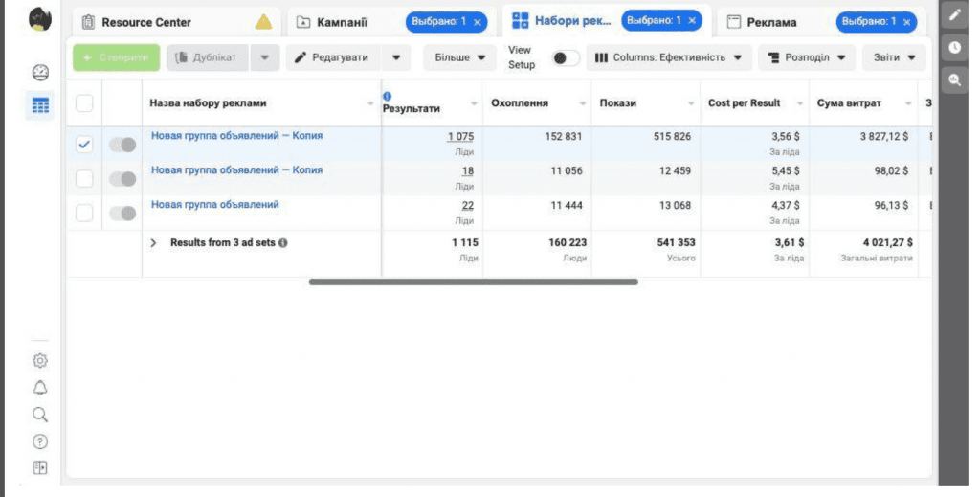
Task: Open settings gear in left sidebar
Action: (40, 361)
